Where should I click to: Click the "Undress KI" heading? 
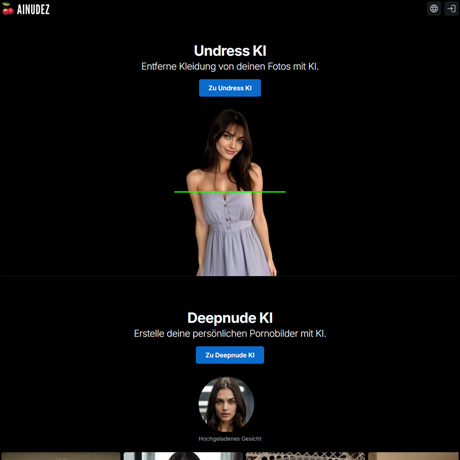coord(230,51)
